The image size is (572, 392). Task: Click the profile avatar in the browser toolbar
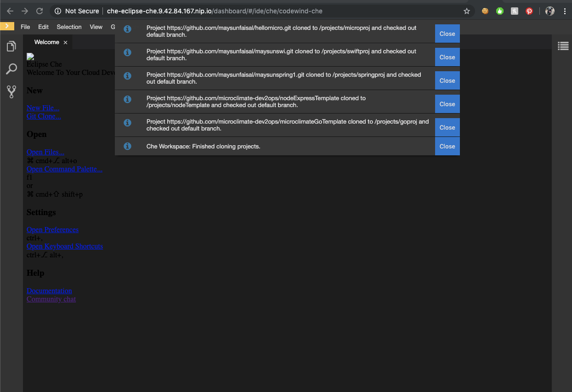pos(549,11)
